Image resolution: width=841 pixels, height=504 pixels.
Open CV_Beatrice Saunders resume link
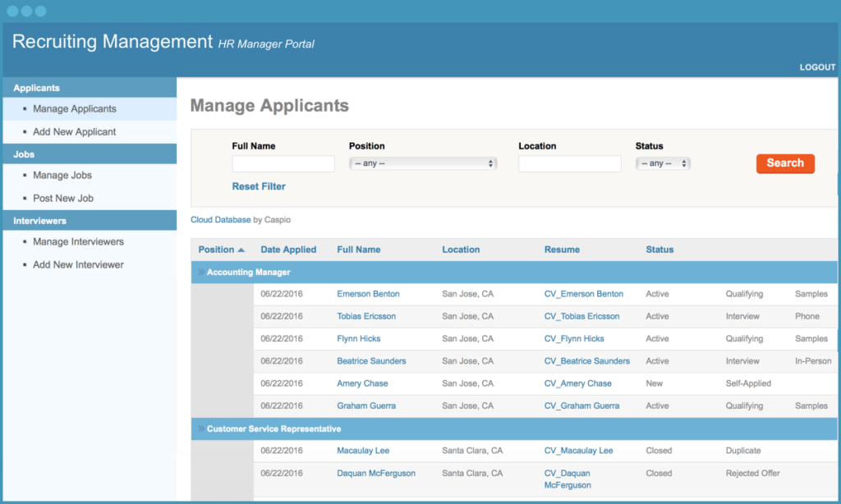(586, 361)
